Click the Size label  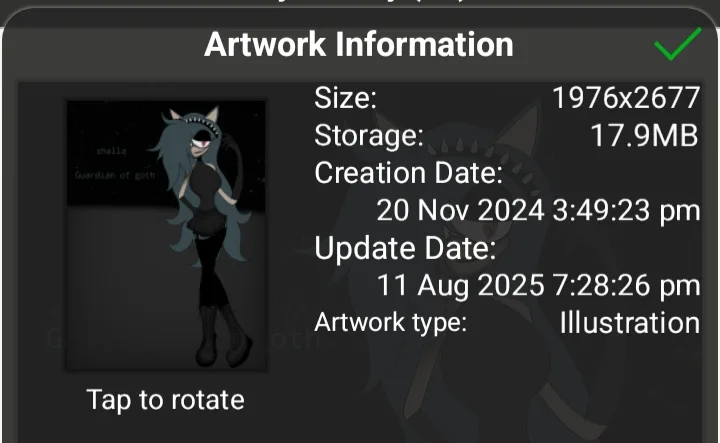(x=345, y=98)
